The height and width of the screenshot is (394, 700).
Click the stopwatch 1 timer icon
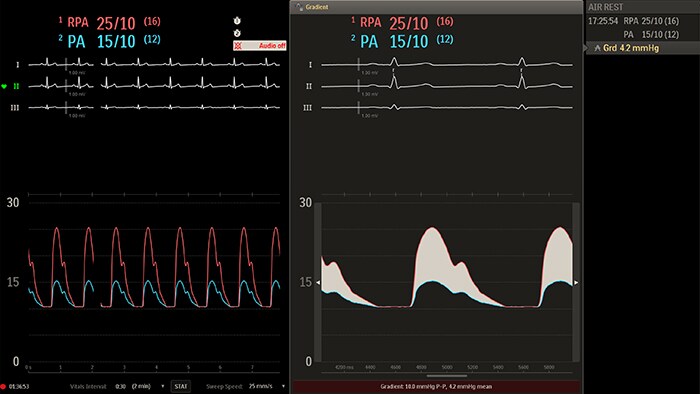click(x=237, y=21)
